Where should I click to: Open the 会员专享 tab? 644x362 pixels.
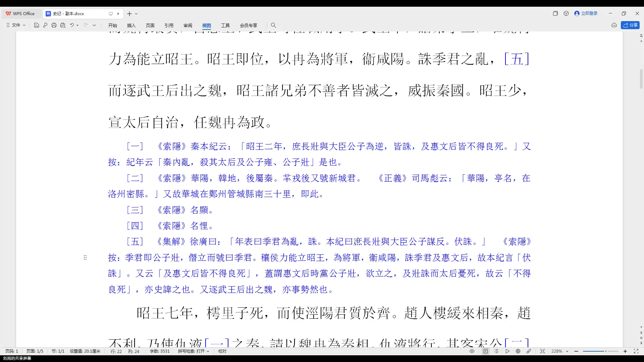tap(249, 25)
